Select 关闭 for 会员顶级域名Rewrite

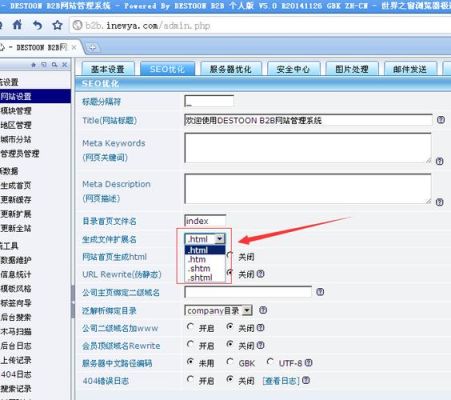click(x=230, y=344)
